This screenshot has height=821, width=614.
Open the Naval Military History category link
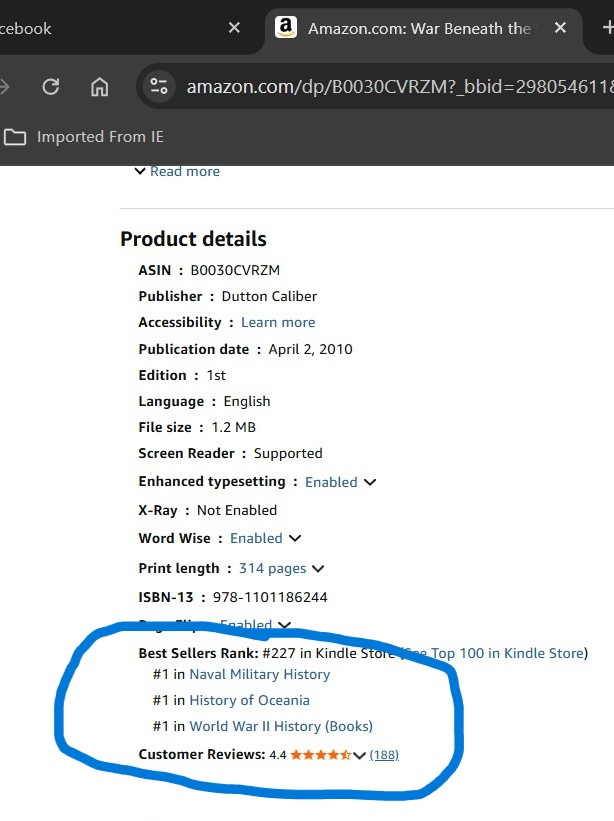coord(259,674)
